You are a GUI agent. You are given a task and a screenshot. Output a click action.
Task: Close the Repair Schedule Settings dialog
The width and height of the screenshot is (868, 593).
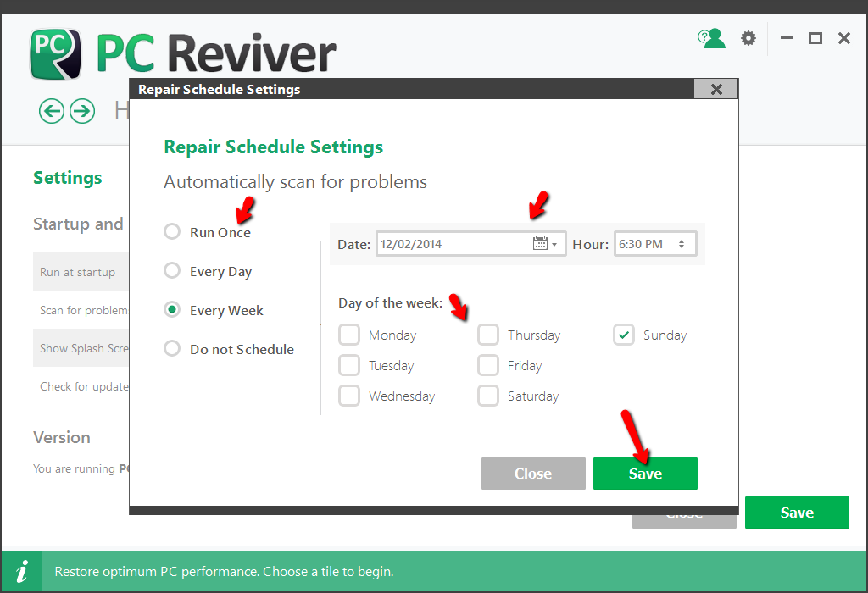(715, 89)
